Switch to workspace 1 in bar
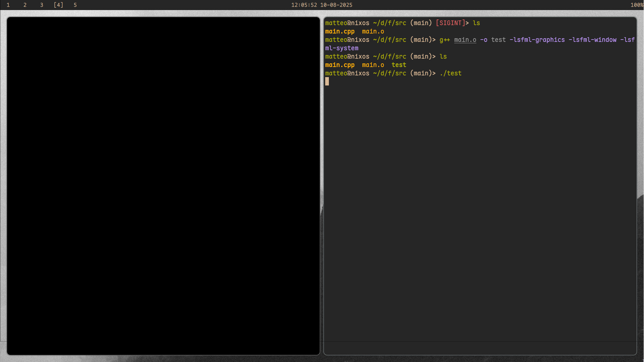644x362 pixels. pos(8,5)
